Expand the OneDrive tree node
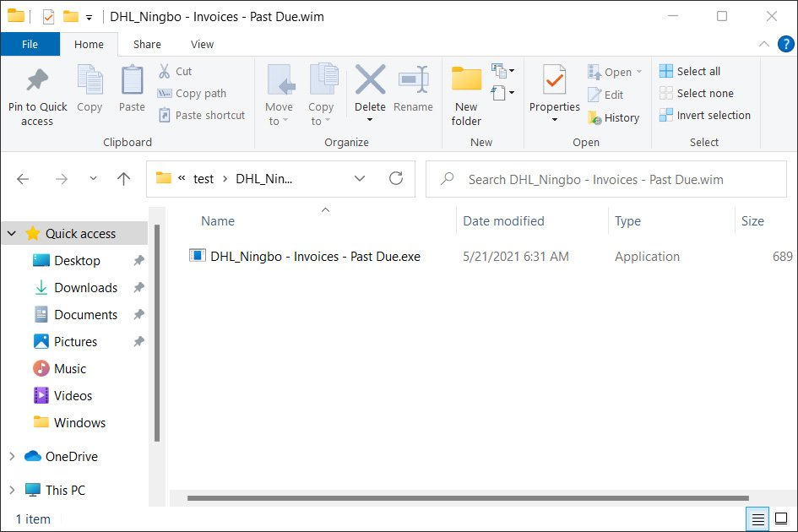This screenshot has width=798, height=532. [x=12, y=457]
